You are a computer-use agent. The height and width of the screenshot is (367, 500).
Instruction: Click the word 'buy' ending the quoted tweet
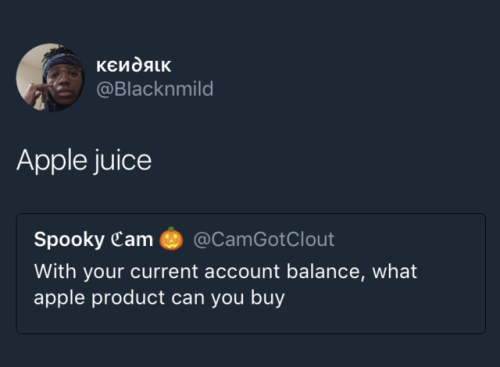coord(268,298)
